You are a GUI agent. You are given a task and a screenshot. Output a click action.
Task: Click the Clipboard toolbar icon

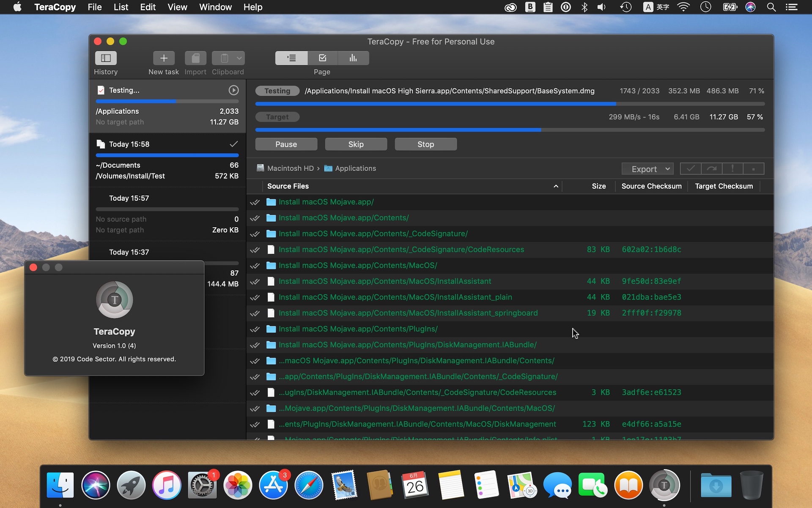point(224,58)
